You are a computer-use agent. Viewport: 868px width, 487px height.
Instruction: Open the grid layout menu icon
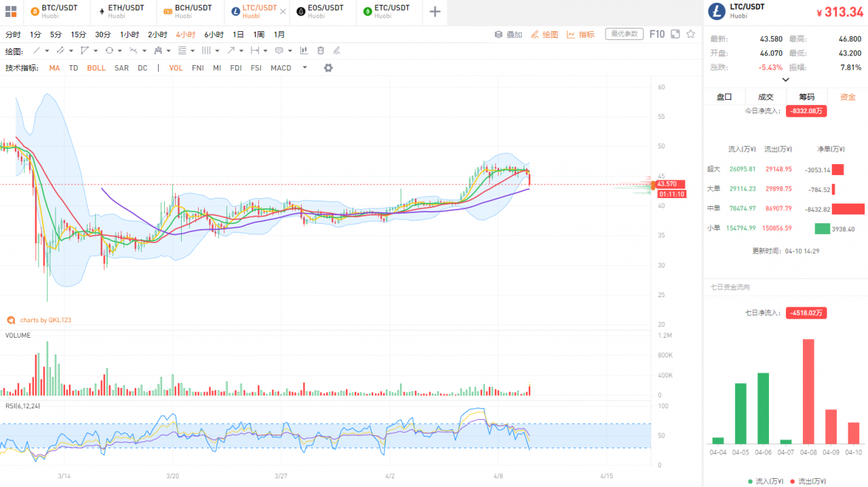click(x=11, y=12)
